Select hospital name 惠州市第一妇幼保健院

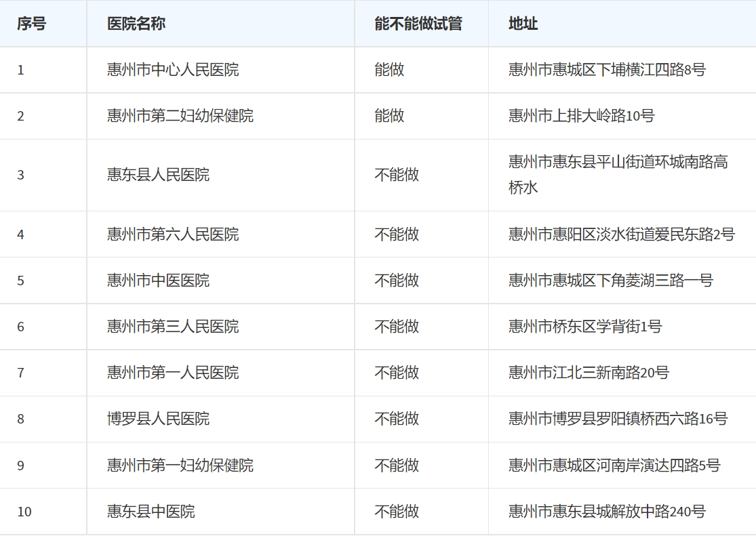pos(180,465)
